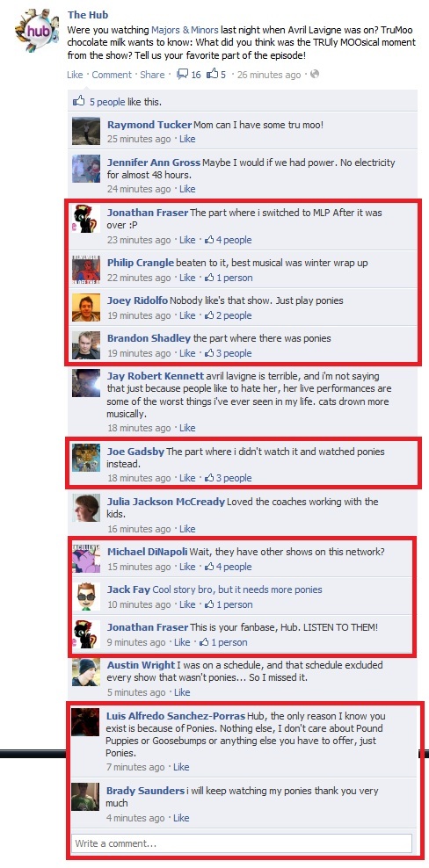Open the Majors & Minors page link
The width and height of the screenshot is (429, 868).
coord(185,30)
